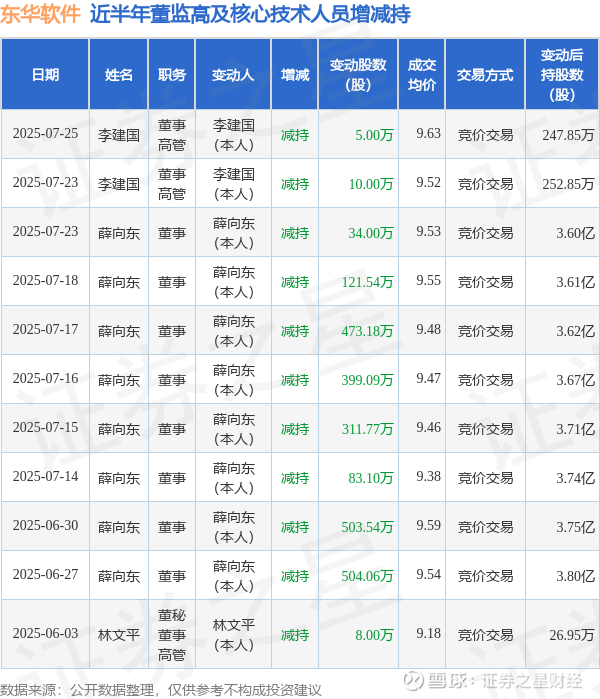Click holdings value 3.62亿

(575, 331)
